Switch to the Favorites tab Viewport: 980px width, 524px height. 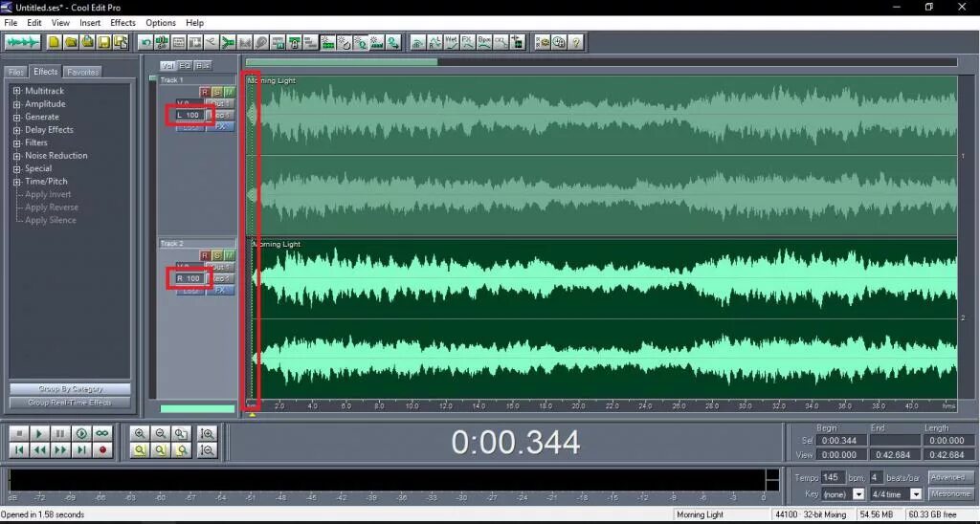tap(83, 73)
